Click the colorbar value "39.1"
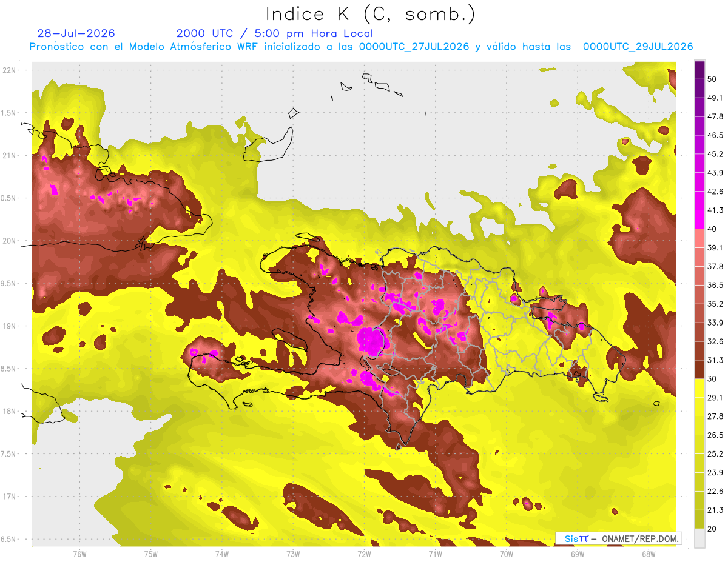This screenshot has height=562, width=728. click(x=715, y=247)
